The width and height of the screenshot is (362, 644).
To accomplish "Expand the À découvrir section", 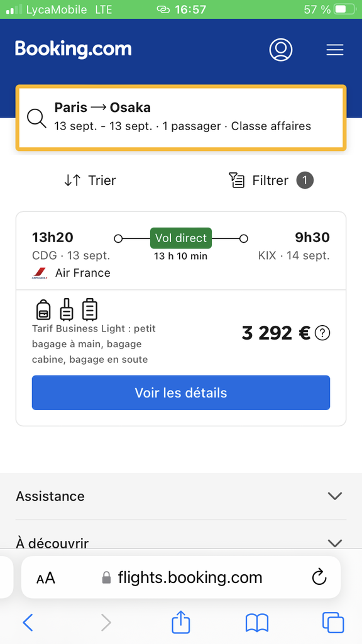I will tap(181, 543).
